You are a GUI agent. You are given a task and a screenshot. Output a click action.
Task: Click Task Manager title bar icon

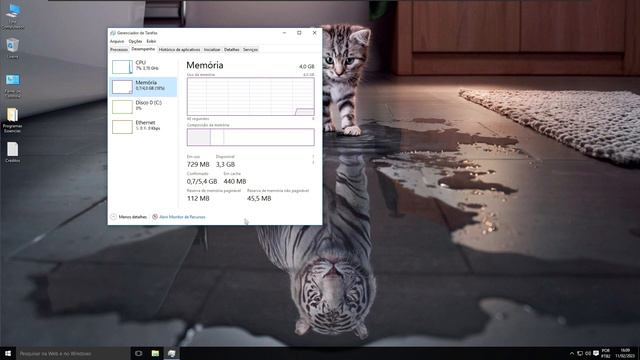tap(113, 33)
